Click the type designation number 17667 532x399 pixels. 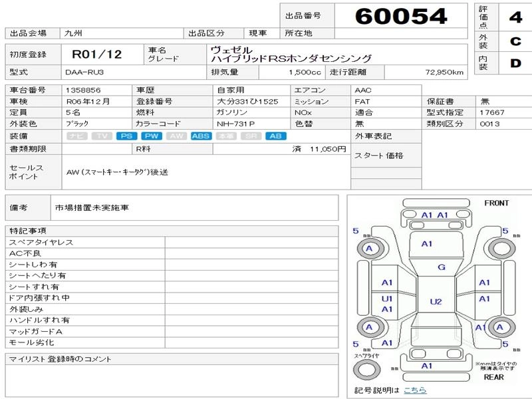492,112
